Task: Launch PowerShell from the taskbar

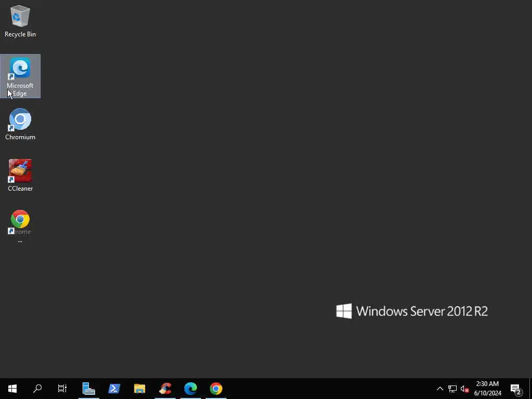Action: pyautogui.click(x=114, y=389)
